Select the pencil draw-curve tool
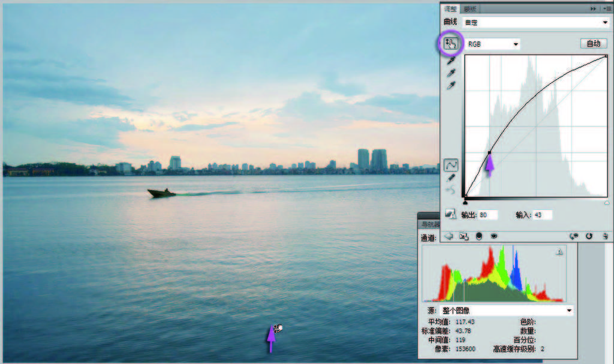The image size is (614, 364). [x=451, y=178]
